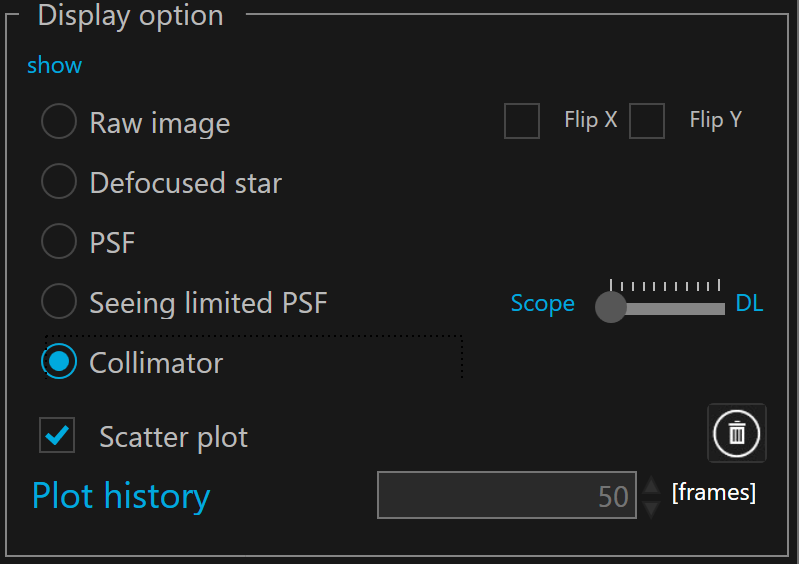Viewport: 799px width, 564px height.
Task: Choose the PSF display option
Action: 59,242
